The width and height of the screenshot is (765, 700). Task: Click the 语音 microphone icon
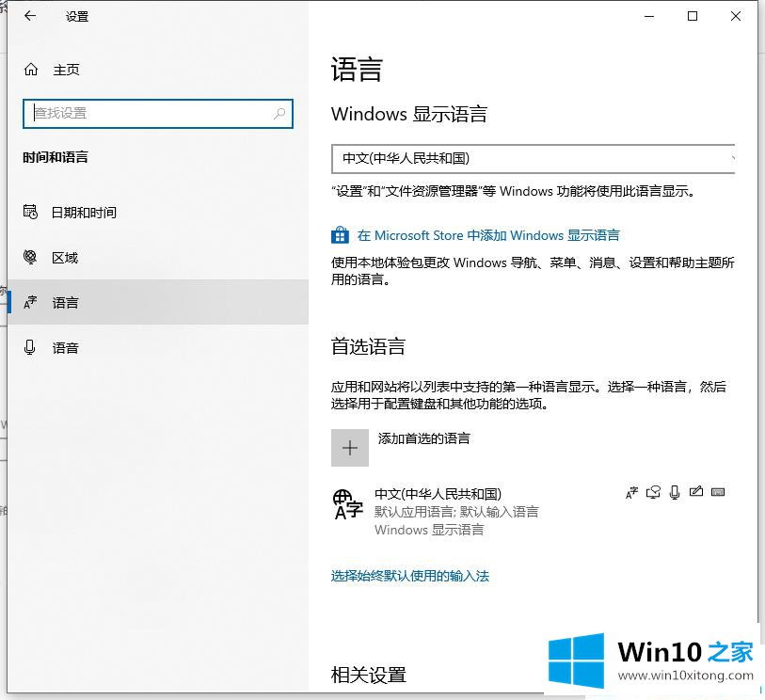(x=30, y=347)
